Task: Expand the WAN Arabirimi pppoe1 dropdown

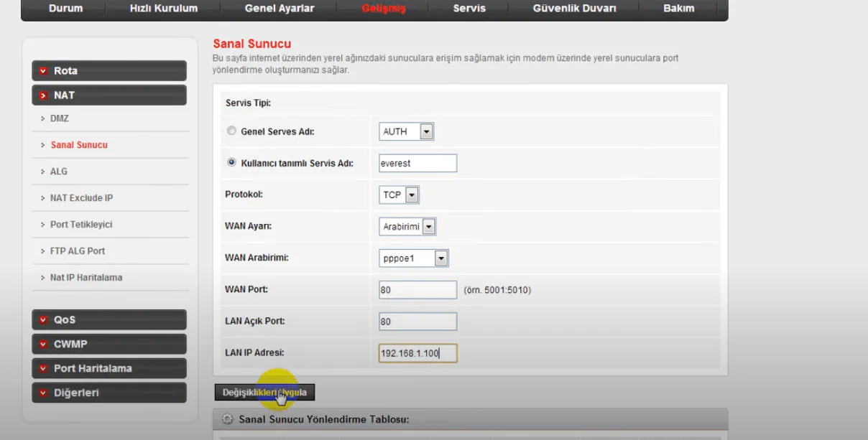Action: (440, 258)
